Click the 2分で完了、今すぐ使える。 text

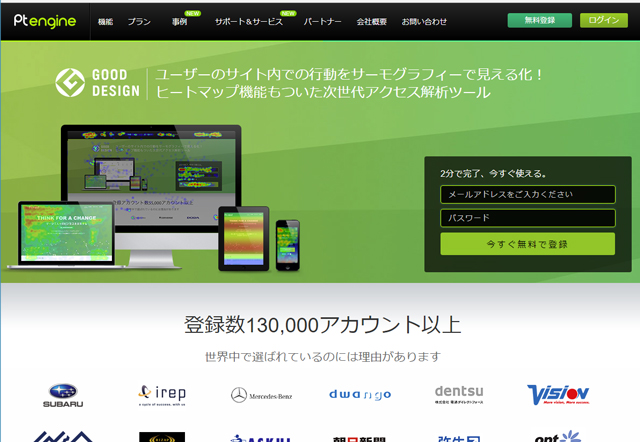click(493, 173)
